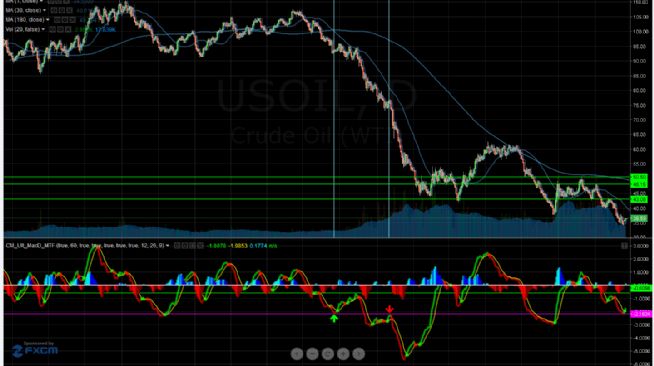Click the zoom out minus chart button
This screenshot has width=654, height=366.
312,354
